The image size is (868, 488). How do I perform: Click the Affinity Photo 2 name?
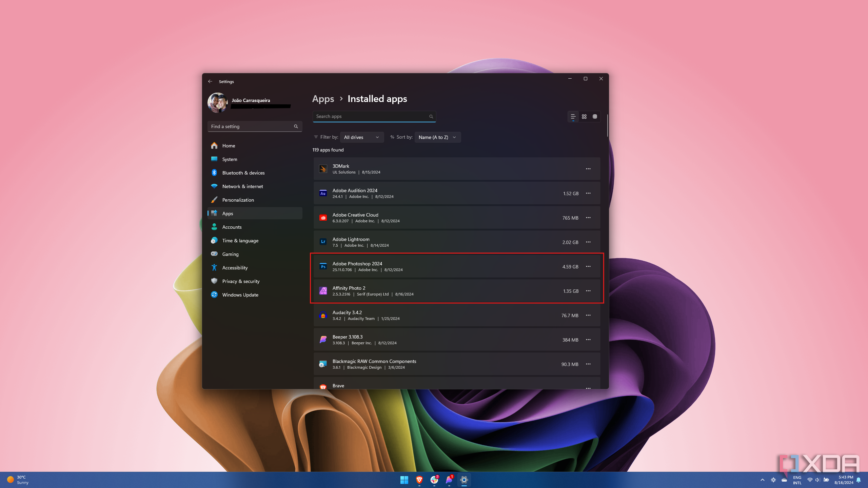(349, 288)
